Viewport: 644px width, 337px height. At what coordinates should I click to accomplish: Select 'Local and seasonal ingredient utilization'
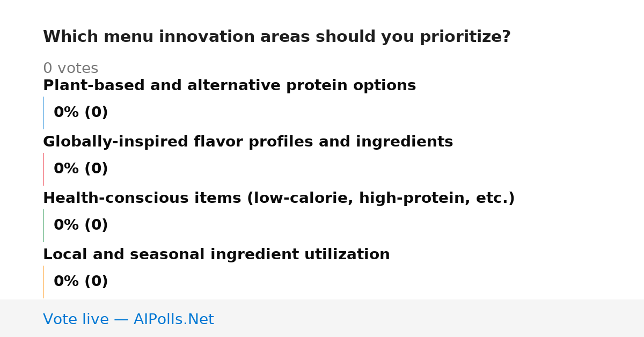[216, 255]
